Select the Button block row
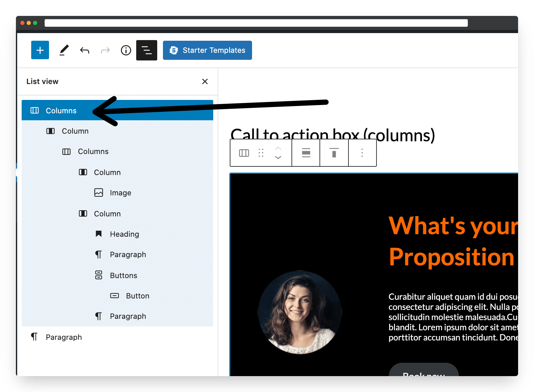 tap(117, 296)
